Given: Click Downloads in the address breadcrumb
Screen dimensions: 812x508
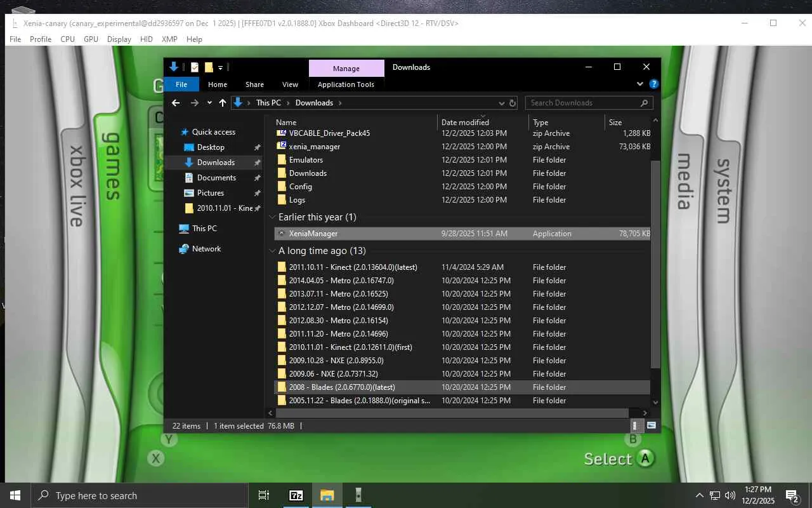Looking at the screenshot, I should coord(314,103).
